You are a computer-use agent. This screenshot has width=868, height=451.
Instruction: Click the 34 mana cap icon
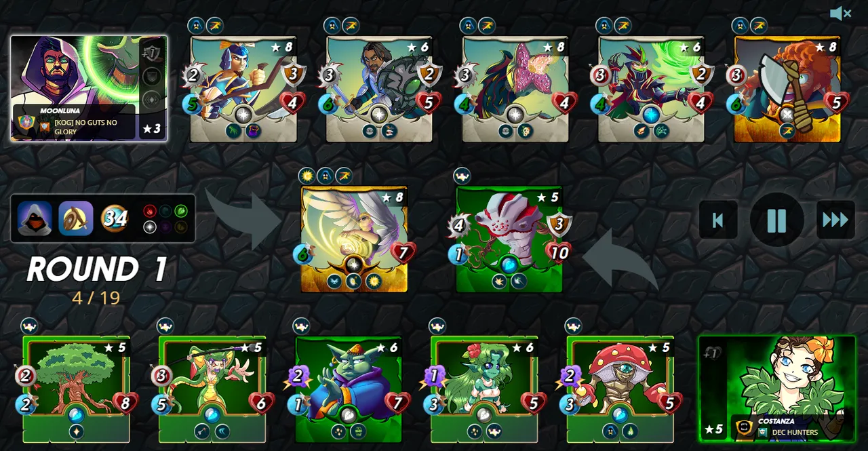[x=115, y=218]
